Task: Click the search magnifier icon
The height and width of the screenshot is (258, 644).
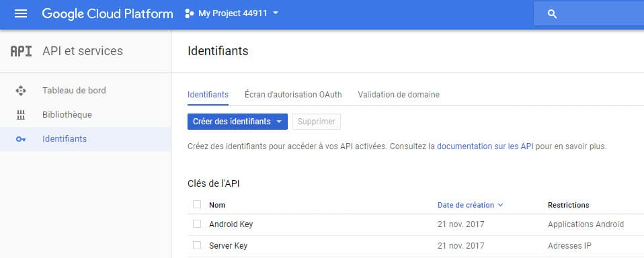Action: [553, 14]
